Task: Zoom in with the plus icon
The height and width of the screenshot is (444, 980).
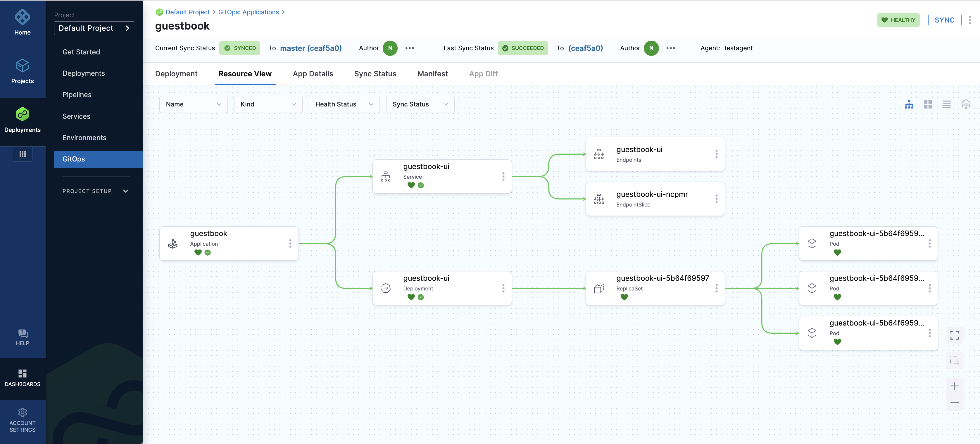Action: (x=954, y=386)
